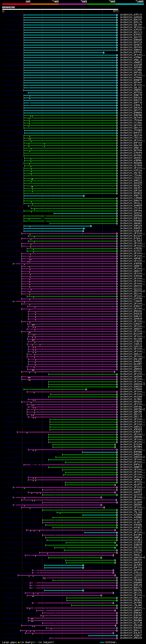Select the UniRef100_B9I3J3 label
Screen dimensions: 146x644
coord(131,32)
